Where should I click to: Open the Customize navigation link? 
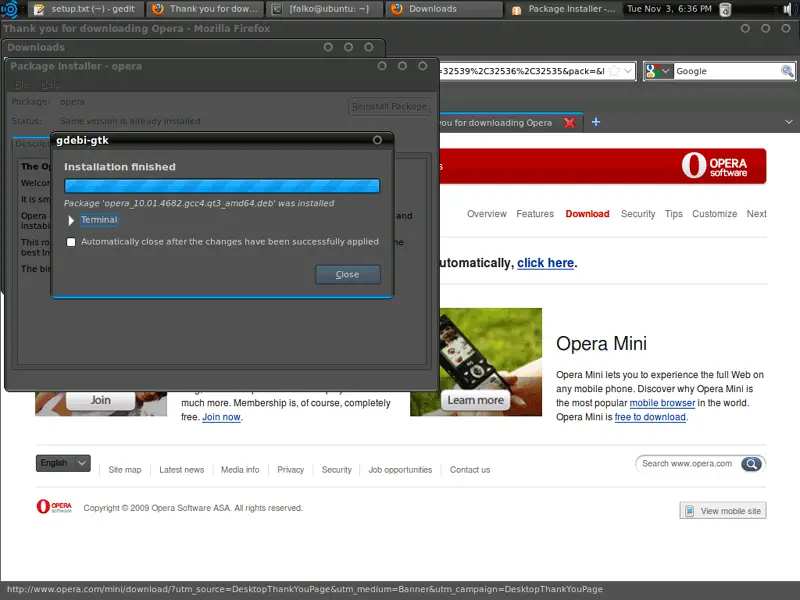[714, 214]
